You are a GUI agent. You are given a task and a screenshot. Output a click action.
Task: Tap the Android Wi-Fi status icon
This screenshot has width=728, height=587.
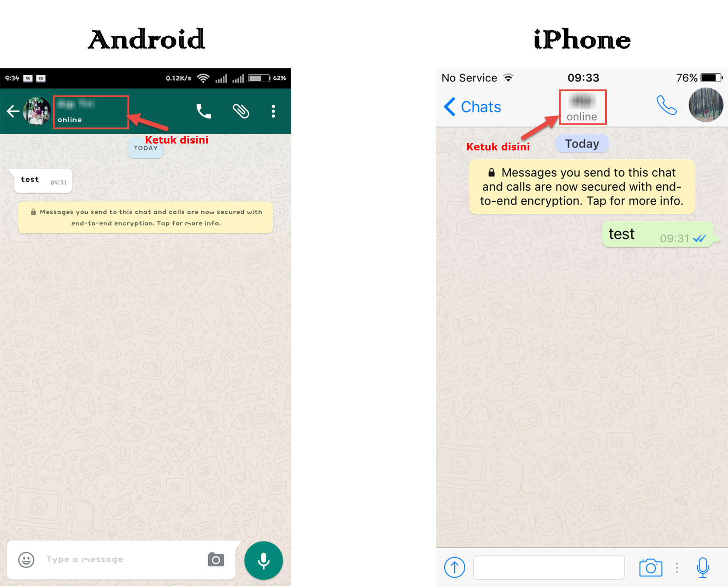pyautogui.click(x=203, y=78)
